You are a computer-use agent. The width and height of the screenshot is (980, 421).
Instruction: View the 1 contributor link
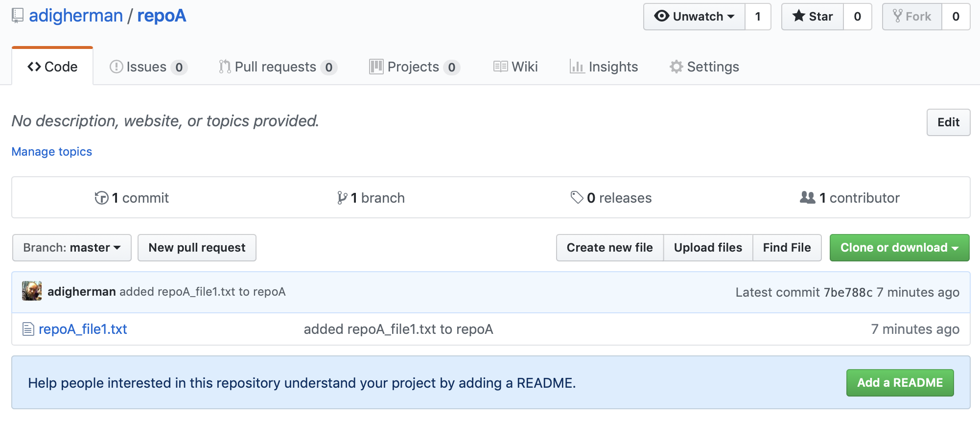coord(850,198)
